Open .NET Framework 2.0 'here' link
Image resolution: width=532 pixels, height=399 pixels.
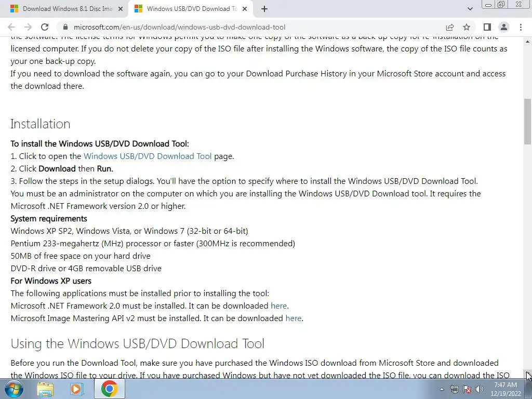(278, 305)
